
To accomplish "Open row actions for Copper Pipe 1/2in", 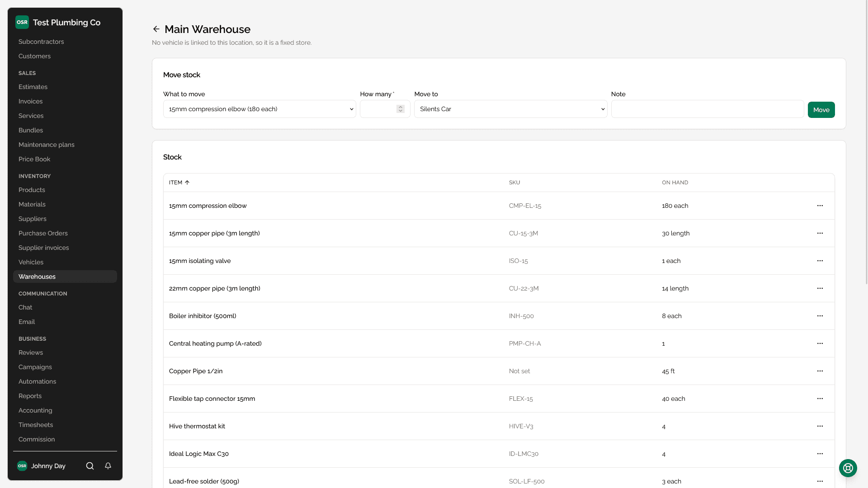I will (x=820, y=371).
